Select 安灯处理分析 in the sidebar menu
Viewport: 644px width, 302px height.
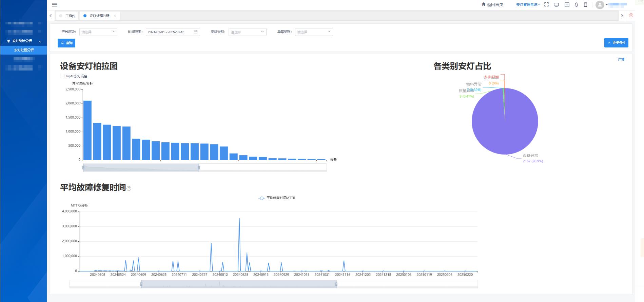[x=24, y=50]
